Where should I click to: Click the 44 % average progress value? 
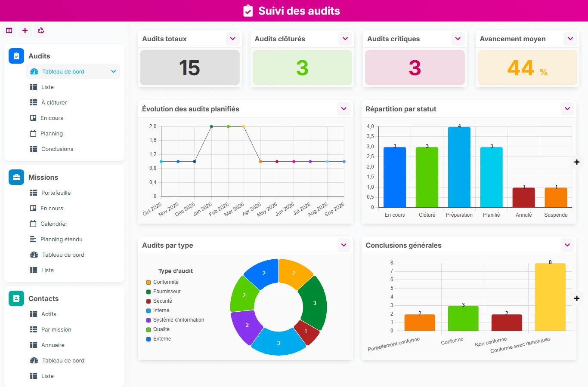(527, 68)
